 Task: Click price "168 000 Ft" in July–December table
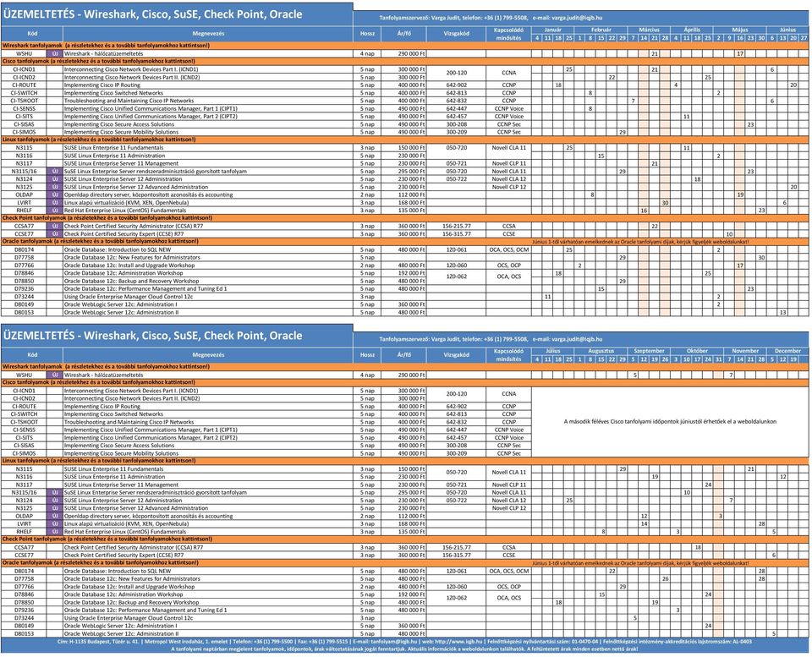[411, 524]
